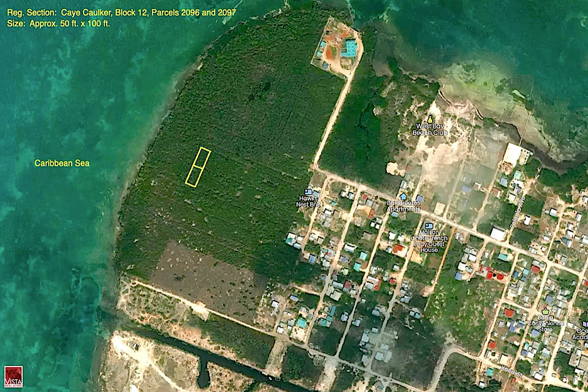
Task: Click the Reg. Section parcel description text
Action: 121,12
